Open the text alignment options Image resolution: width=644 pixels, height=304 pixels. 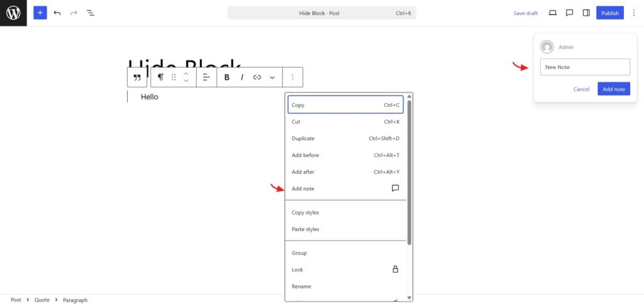click(206, 77)
